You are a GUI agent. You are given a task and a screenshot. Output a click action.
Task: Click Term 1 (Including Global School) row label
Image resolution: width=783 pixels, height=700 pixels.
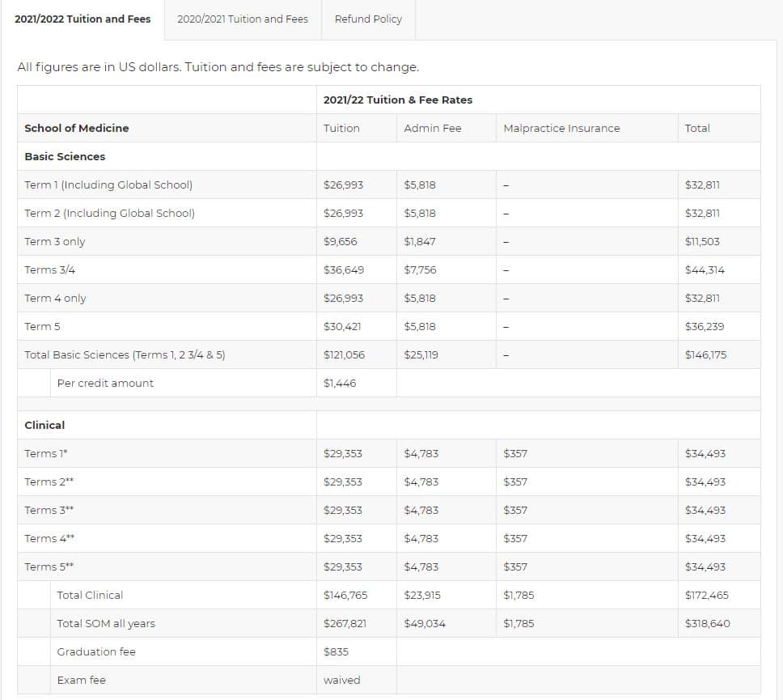108,185
